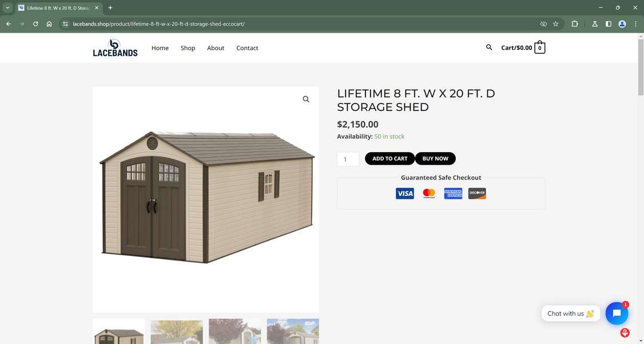Open the Chrome profile avatar menu
Screen dimensions: 644x344
pyautogui.click(x=622, y=24)
